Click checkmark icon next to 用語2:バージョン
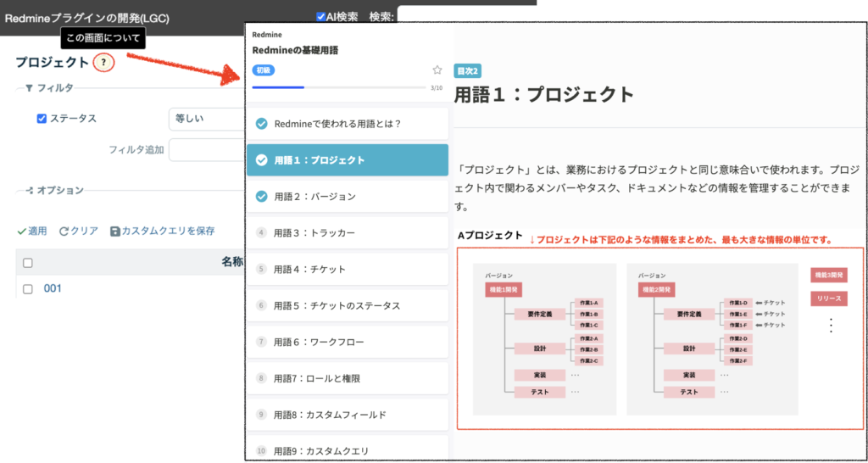 click(x=262, y=196)
